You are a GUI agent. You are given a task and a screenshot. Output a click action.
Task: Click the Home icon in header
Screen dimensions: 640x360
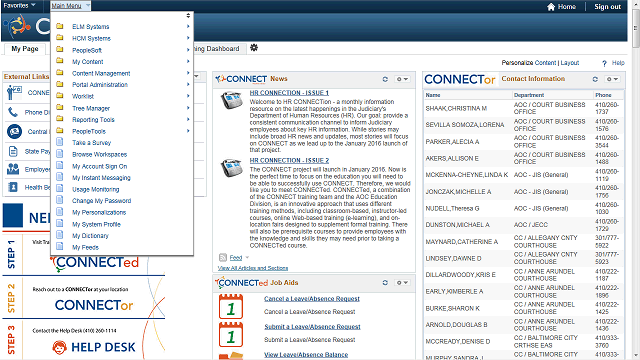551,7
